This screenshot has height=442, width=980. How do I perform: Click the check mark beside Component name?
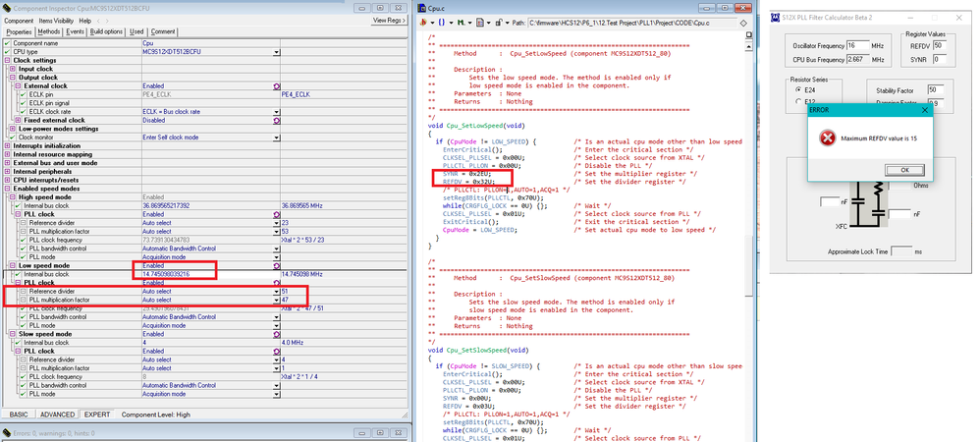[x=7, y=43]
